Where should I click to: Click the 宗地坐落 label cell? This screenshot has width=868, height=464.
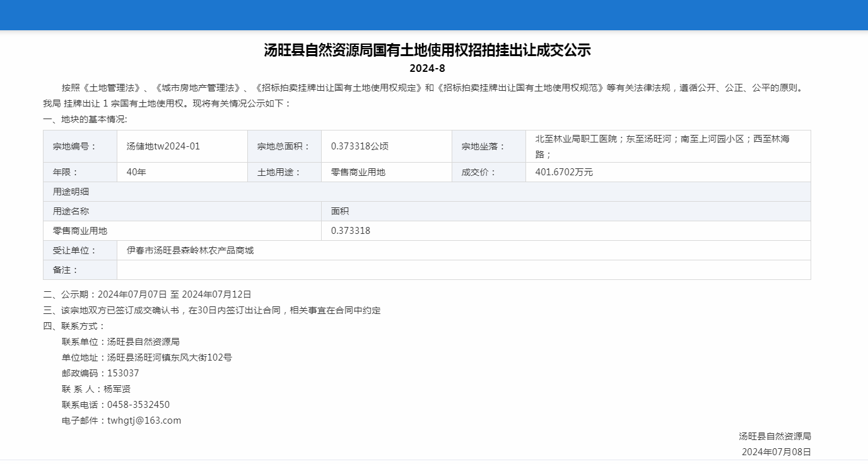coord(489,146)
